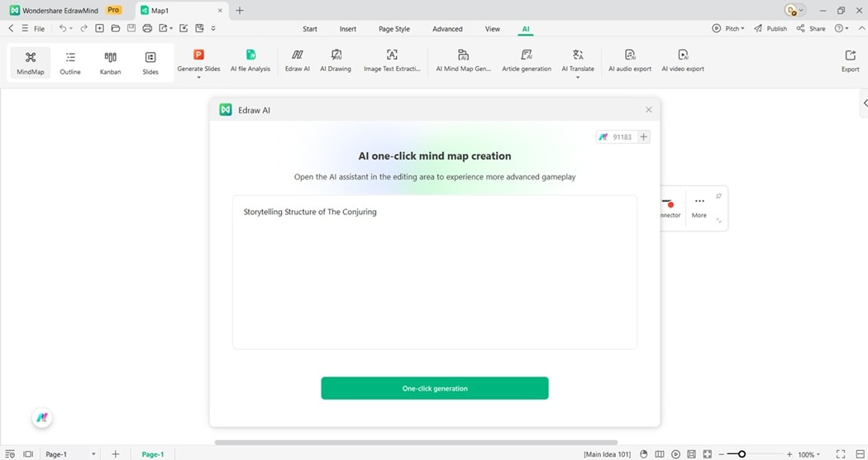Click the Share button
868x460 pixels.
[x=810, y=28]
